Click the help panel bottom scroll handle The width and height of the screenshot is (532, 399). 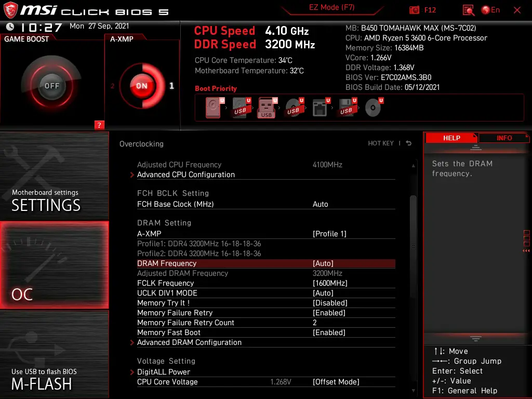476,339
